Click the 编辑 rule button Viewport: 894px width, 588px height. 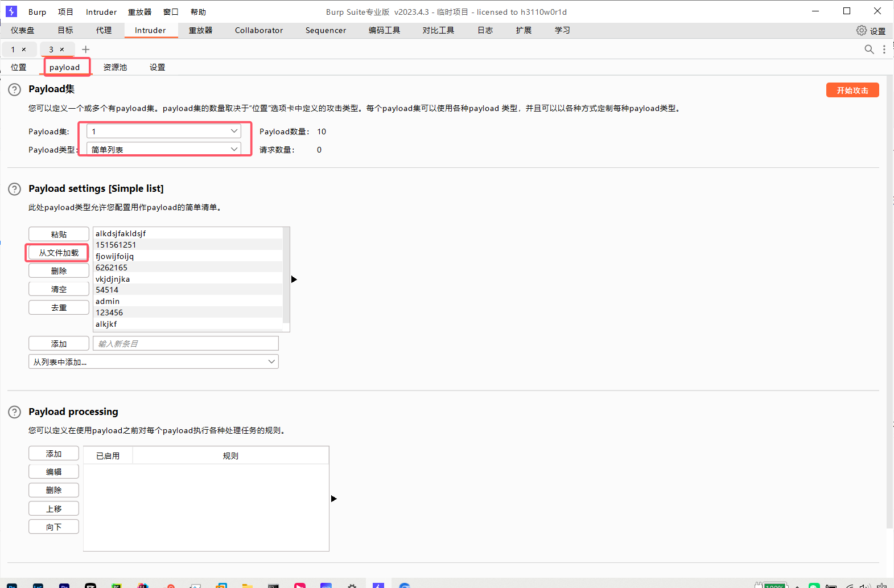pyautogui.click(x=54, y=472)
